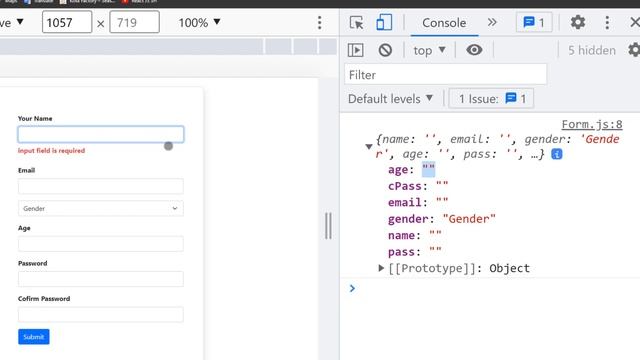
Task: Click the console prompt line
Action: [490, 289]
